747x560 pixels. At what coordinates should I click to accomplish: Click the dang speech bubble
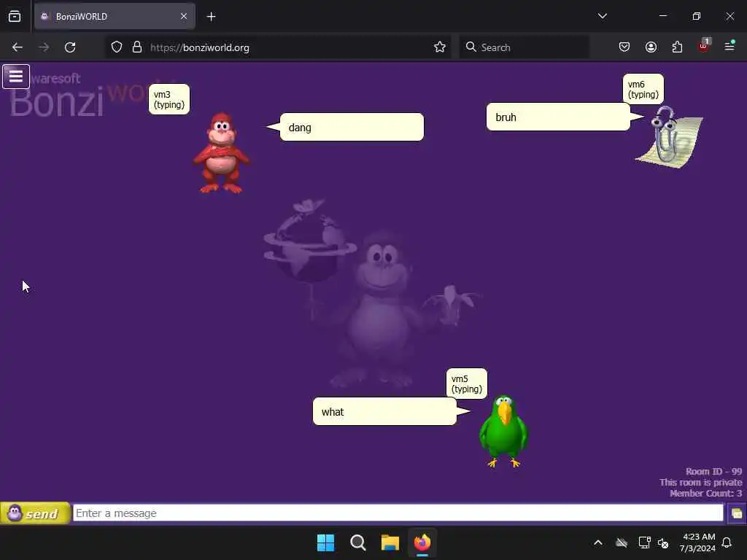[x=352, y=127]
